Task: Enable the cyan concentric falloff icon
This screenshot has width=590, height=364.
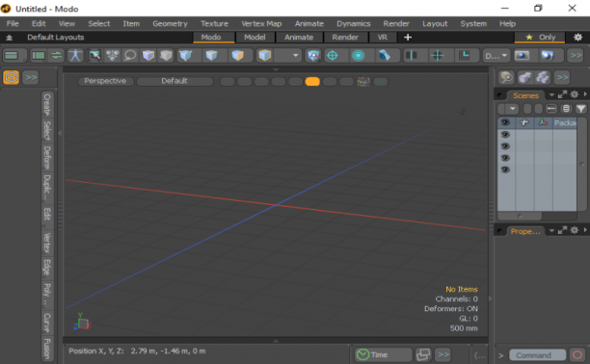Action: 359,56
